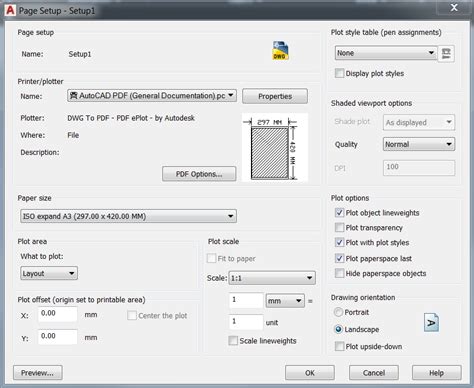Open the plot style table editor icon
The width and height of the screenshot is (474, 388).
click(446, 53)
